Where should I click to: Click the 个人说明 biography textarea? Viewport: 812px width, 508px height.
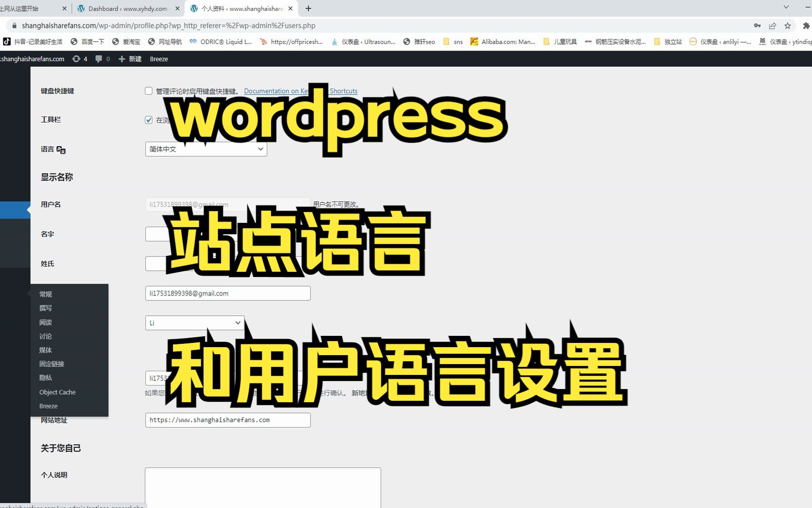point(263,487)
